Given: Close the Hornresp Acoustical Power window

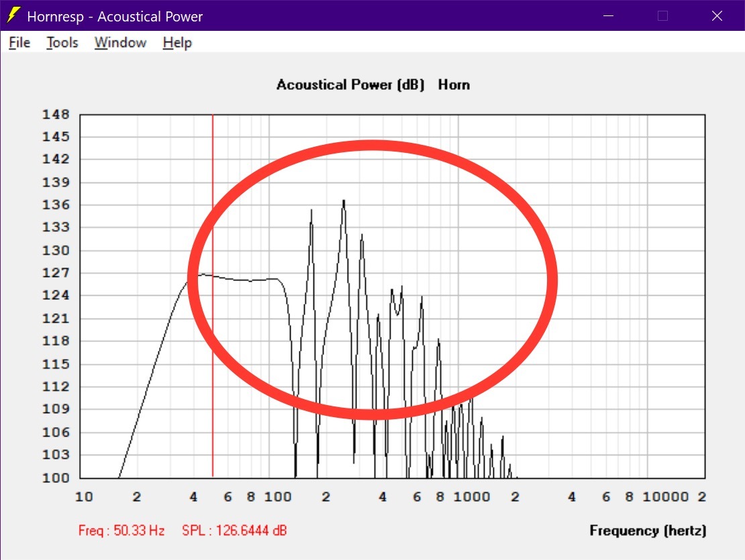Looking at the screenshot, I should click(717, 15).
